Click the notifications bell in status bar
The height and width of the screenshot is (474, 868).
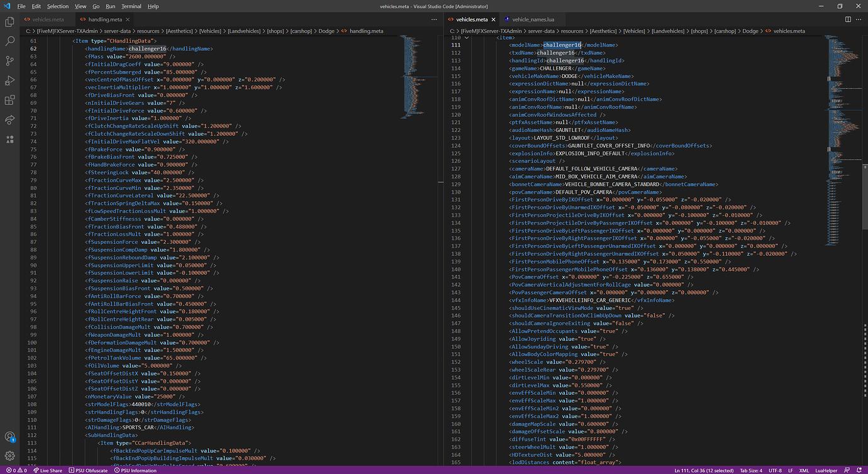point(860,470)
